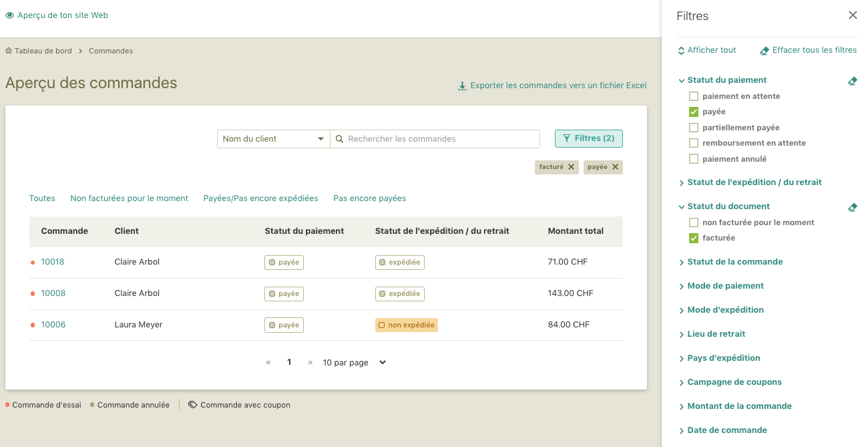Check the partiellement payée filter
The image size is (868, 447).
tap(694, 128)
